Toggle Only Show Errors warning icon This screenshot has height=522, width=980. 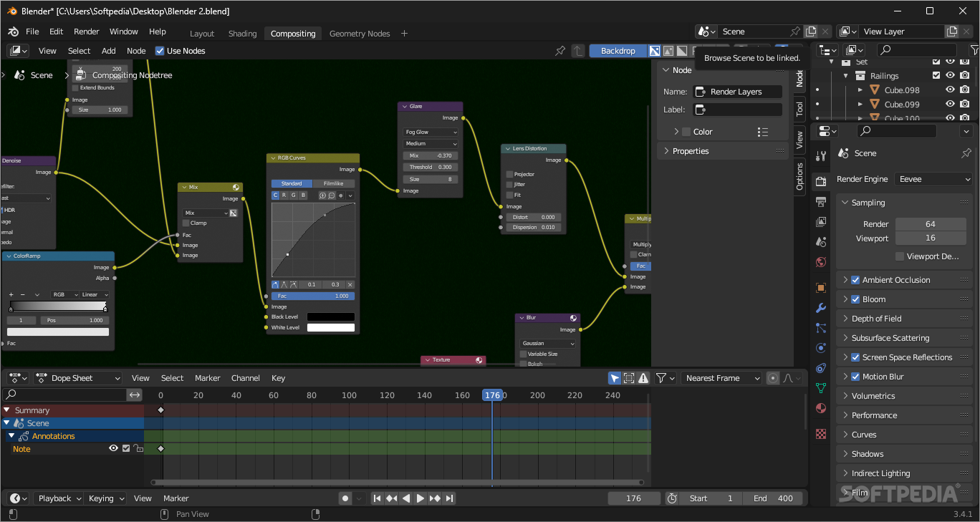(643, 378)
